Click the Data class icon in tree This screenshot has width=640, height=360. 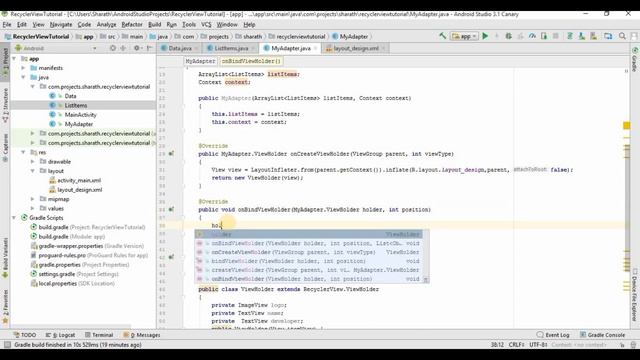(52, 96)
